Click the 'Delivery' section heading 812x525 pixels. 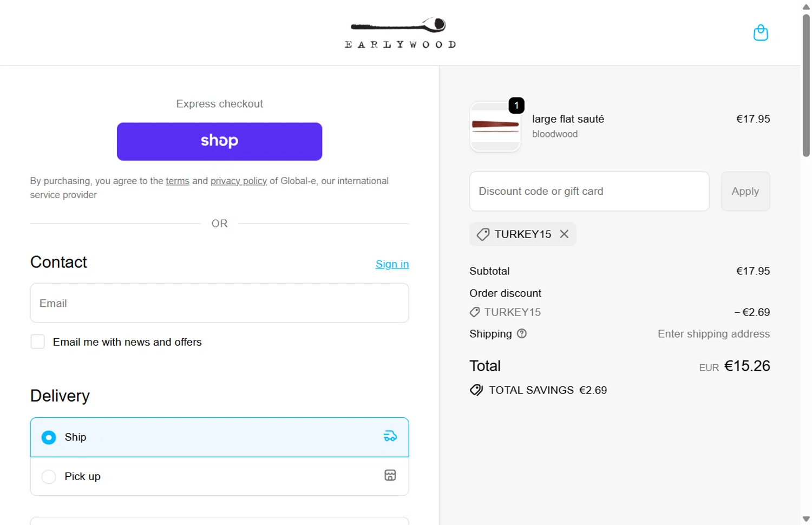(60, 396)
